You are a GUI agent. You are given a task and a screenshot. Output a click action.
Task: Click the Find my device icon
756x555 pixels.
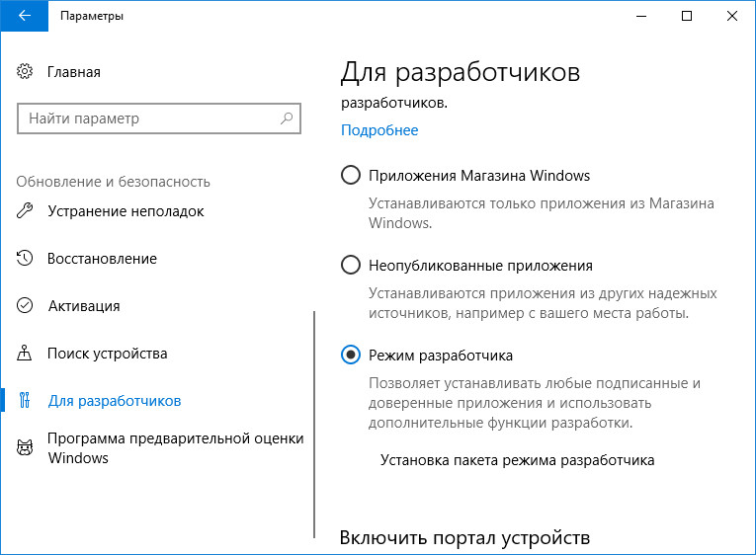click(25, 354)
